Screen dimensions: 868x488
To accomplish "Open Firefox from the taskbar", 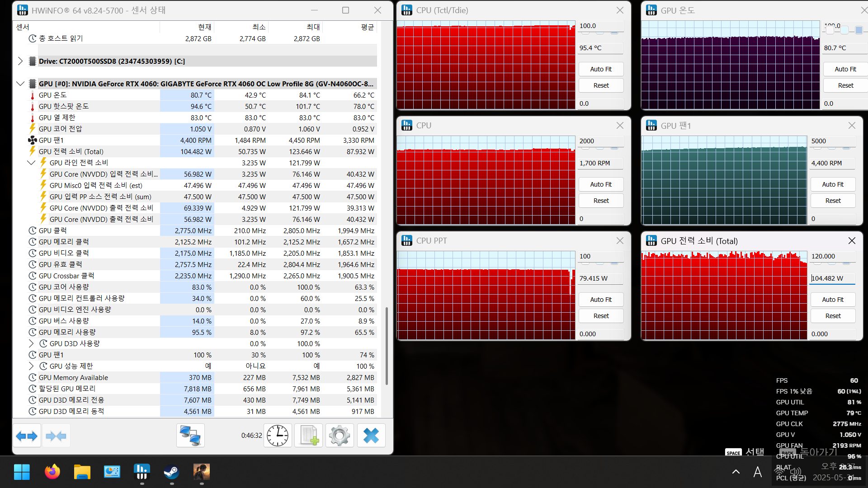I will [x=52, y=472].
